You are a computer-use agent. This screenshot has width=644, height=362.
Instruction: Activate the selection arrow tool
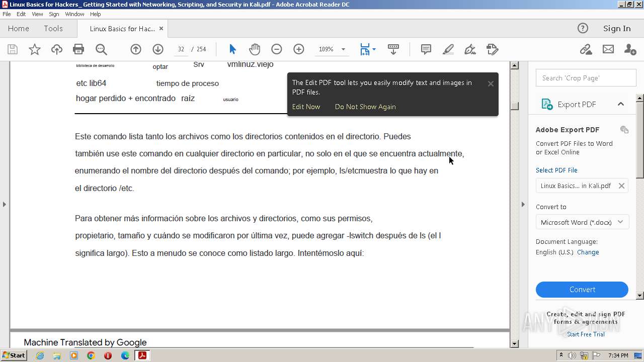pos(232,49)
